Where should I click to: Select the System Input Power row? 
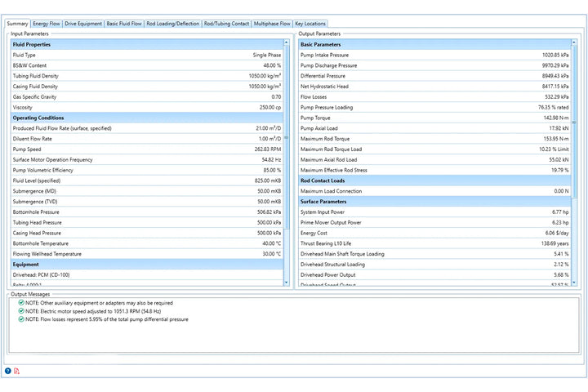click(x=434, y=212)
